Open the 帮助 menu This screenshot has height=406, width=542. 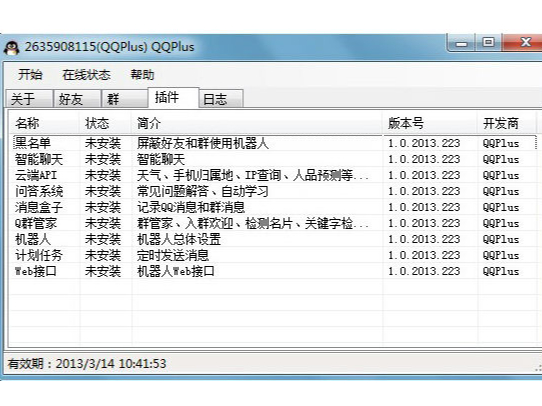tap(142, 75)
